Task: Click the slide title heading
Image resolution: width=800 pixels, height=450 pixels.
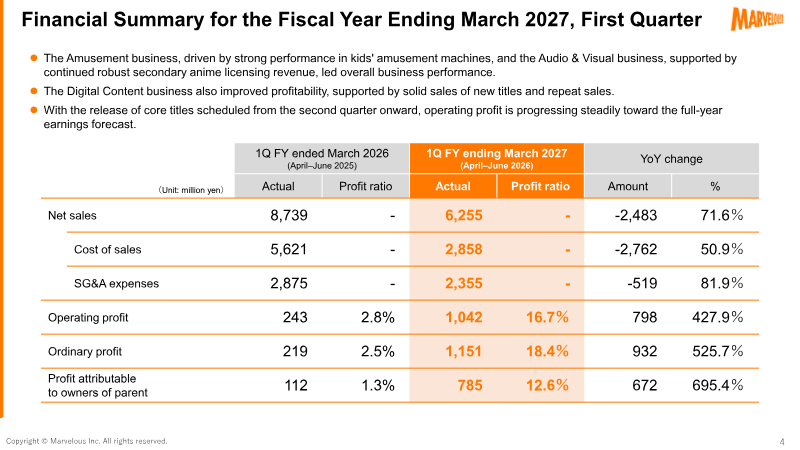Action: (361, 19)
